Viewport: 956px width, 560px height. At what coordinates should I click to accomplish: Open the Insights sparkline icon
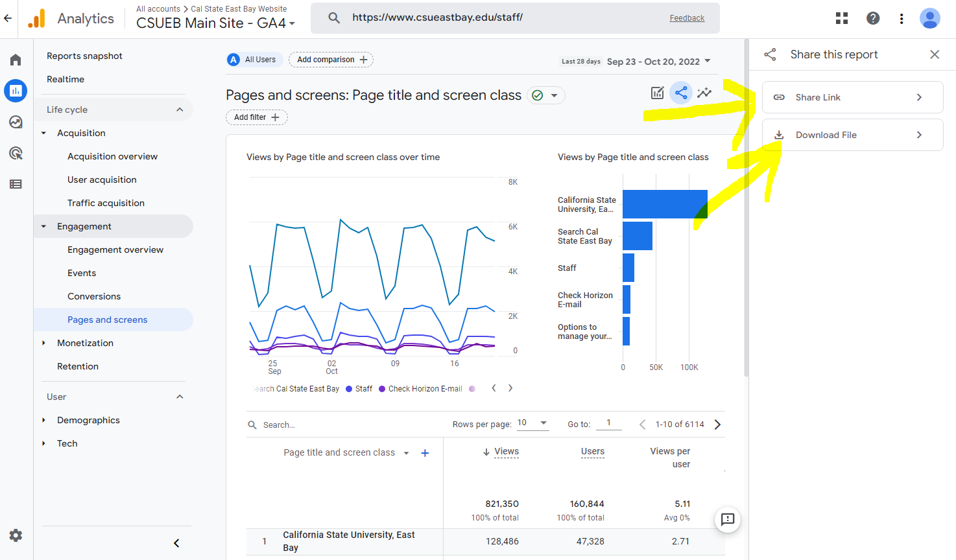[x=704, y=93]
